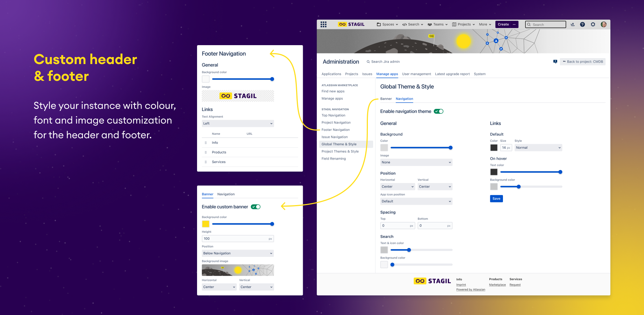The height and width of the screenshot is (315, 644).
Task: Click the Spacing Bottom input field
Action: (435, 226)
